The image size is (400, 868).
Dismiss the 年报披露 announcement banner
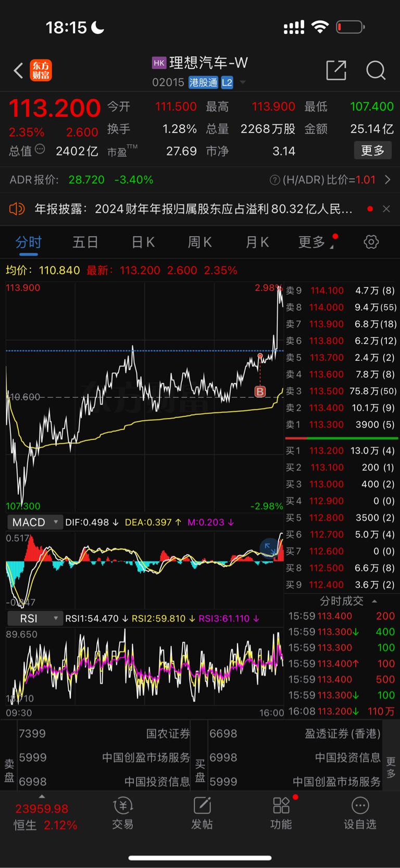pos(386,209)
